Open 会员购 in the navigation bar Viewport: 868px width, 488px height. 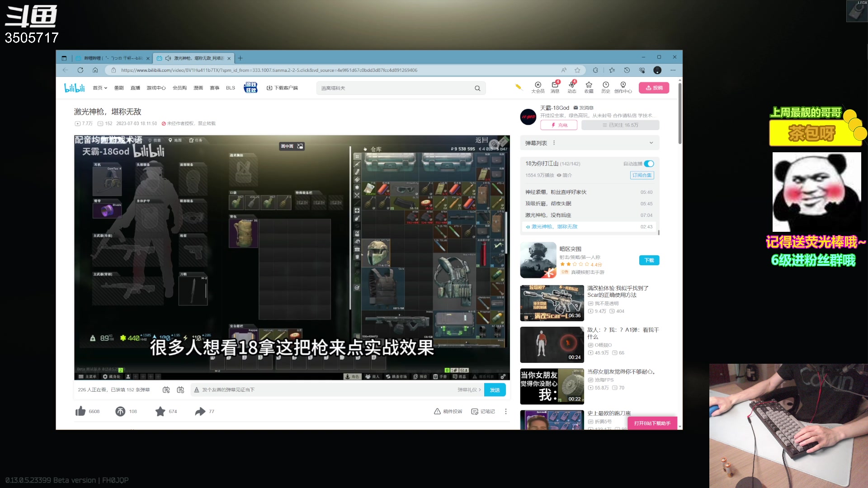(179, 88)
